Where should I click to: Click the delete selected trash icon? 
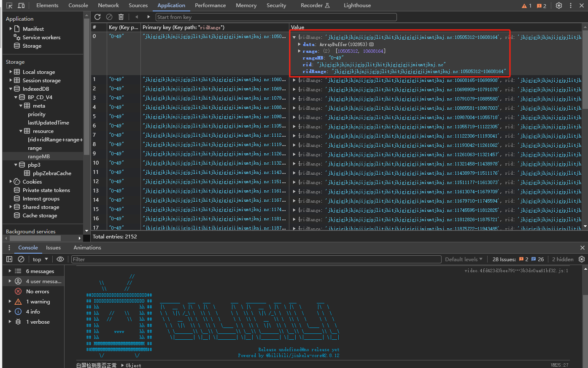121,17
